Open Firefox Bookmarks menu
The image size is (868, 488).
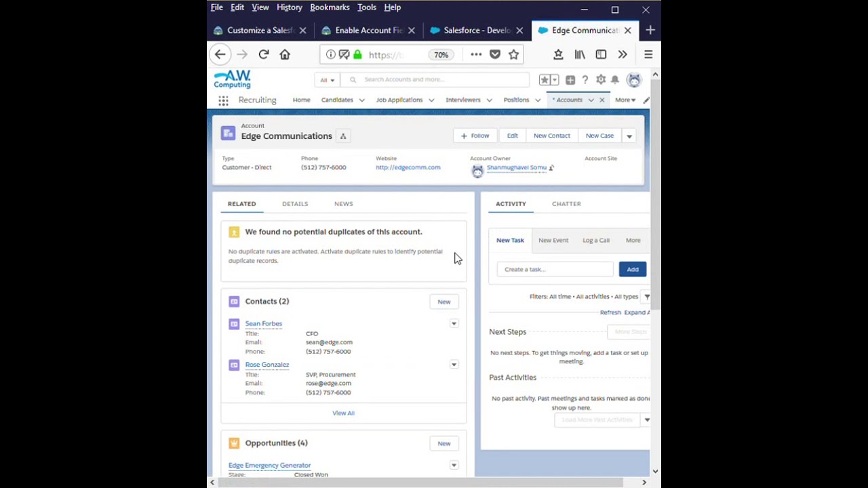[330, 7]
